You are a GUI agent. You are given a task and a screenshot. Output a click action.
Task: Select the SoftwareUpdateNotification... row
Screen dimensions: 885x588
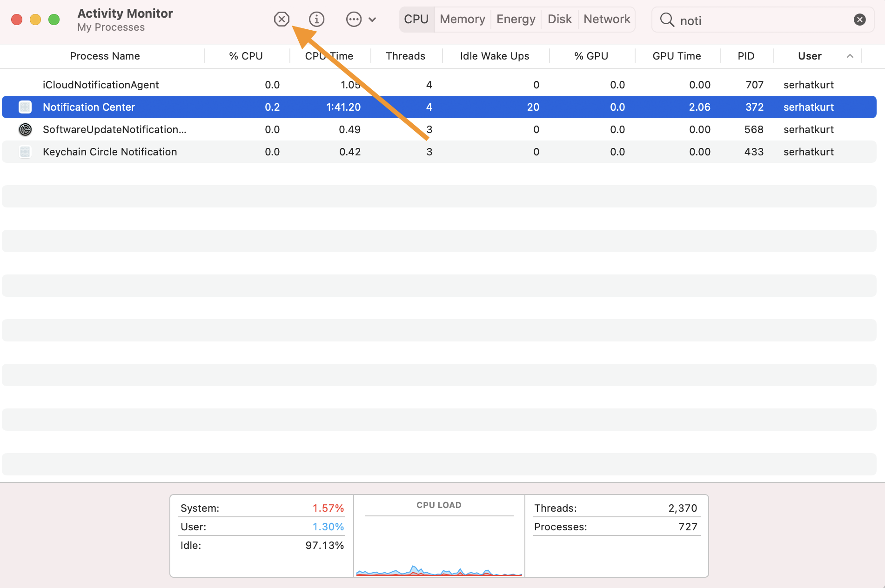[x=439, y=129]
